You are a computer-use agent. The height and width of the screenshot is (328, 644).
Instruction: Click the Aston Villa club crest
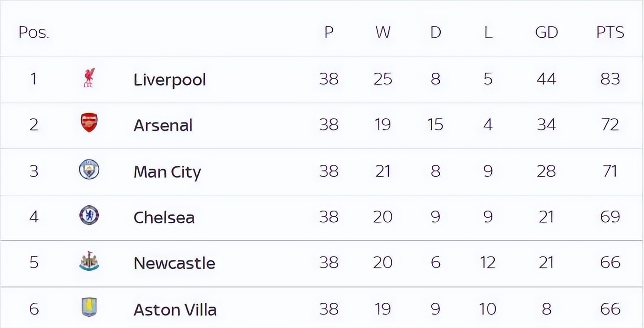tap(89, 307)
